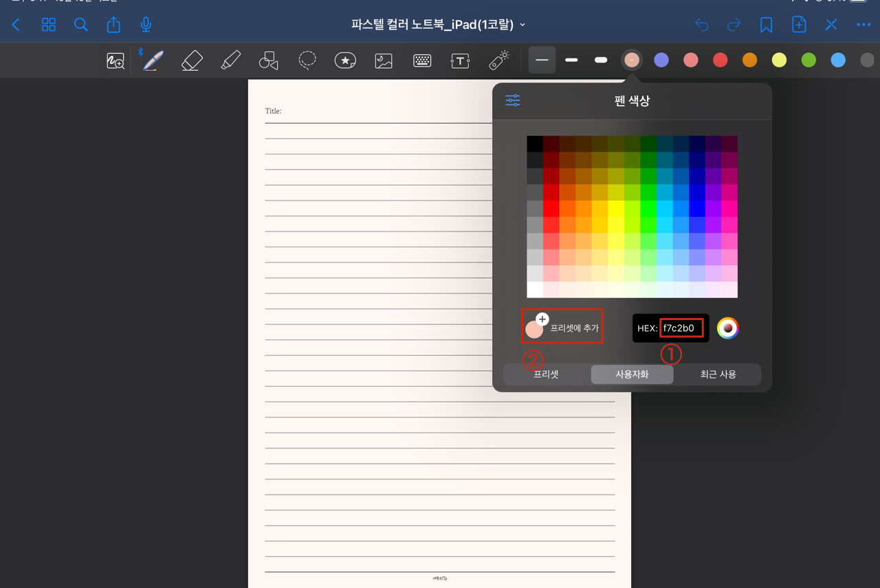Pick the highlighter tool
The width and height of the screenshot is (880, 588).
(230, 60)
